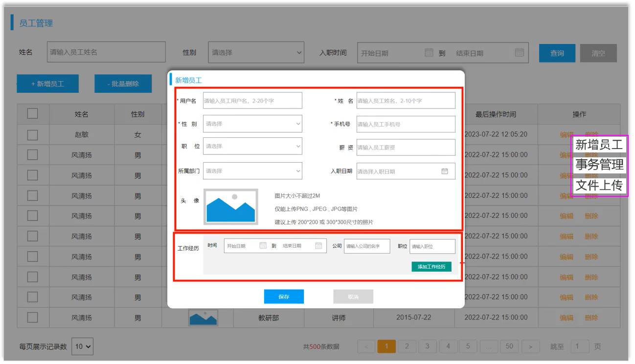Open calendar icon in search 结束日期 field
The image size is (635, 364).
pyautogui.click(x=519, y=53)
